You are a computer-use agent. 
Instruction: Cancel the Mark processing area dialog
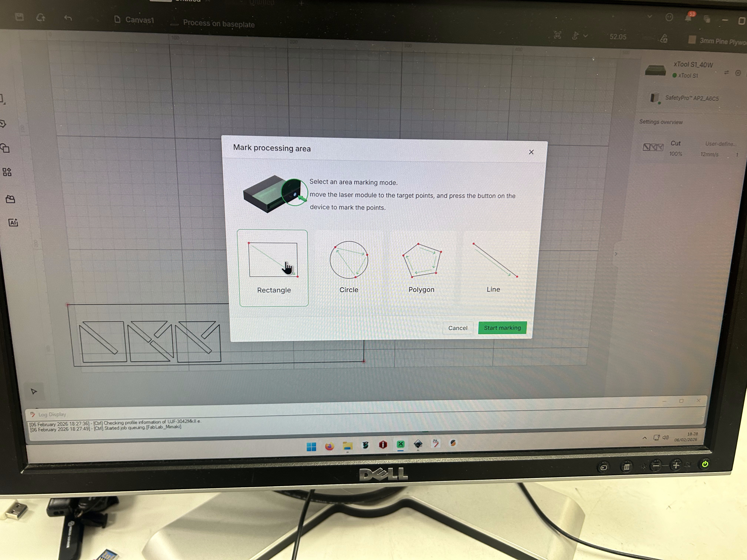[x=458, y=328]
